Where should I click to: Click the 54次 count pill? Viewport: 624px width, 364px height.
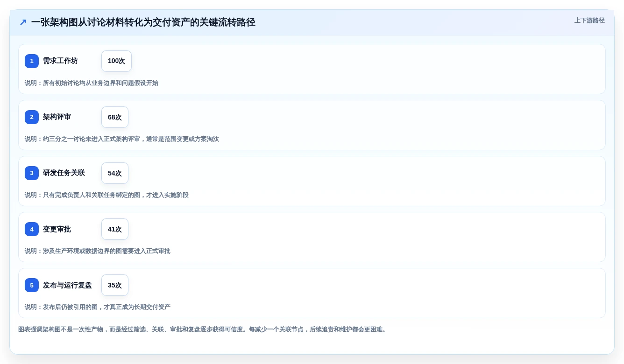coord(115,173)
